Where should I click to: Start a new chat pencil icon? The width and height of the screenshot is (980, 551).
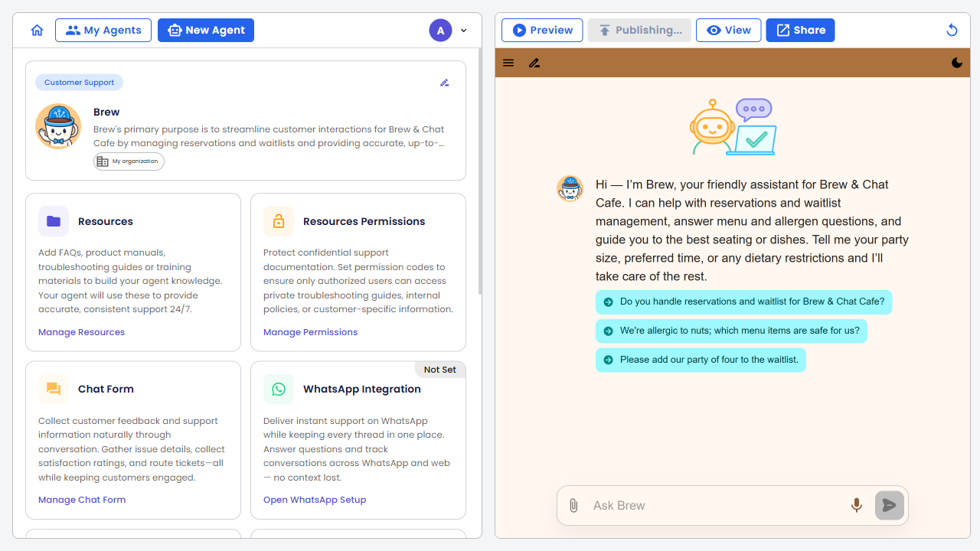pos(534,63)
